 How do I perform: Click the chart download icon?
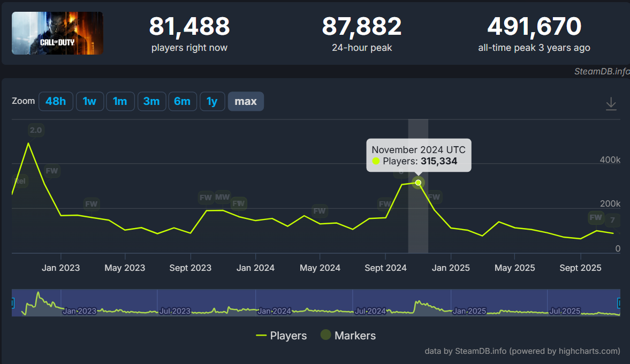coord(611,104)
